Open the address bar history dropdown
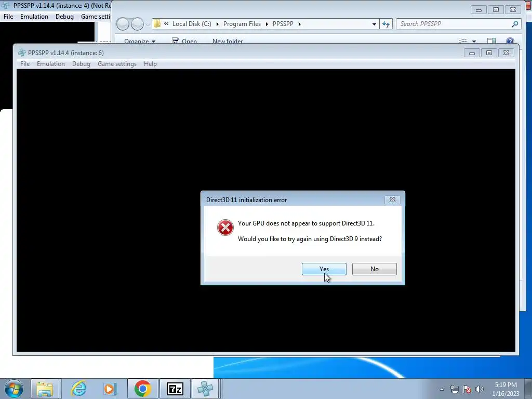 click(x=374, y=24)
